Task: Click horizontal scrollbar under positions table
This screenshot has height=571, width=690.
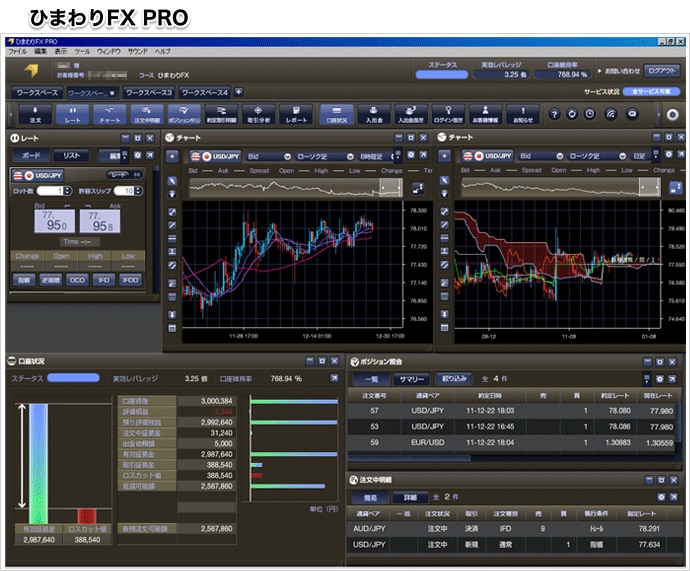Action: tap(409, 458)
